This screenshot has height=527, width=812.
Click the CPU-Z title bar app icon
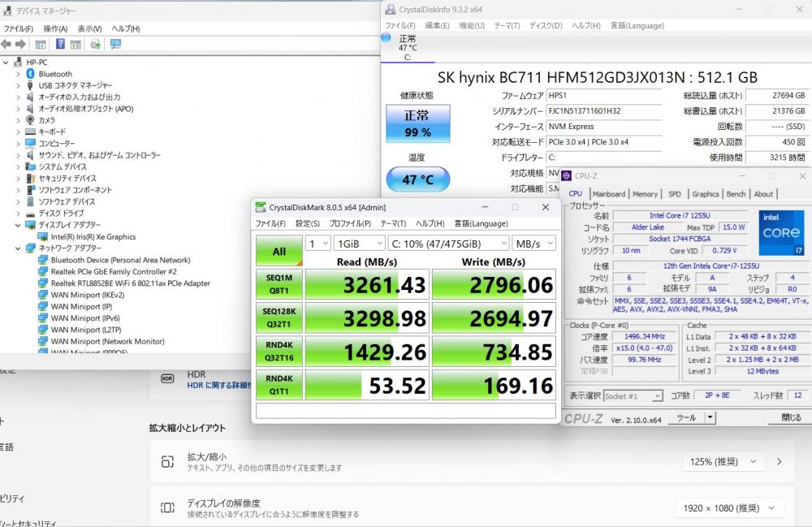pos(567,176)
